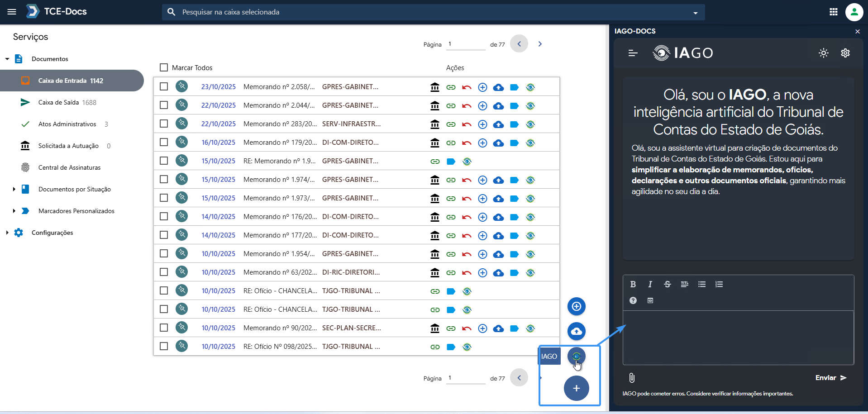
Task: Open IAGO settings gear icon
Action: coord(845,53)
